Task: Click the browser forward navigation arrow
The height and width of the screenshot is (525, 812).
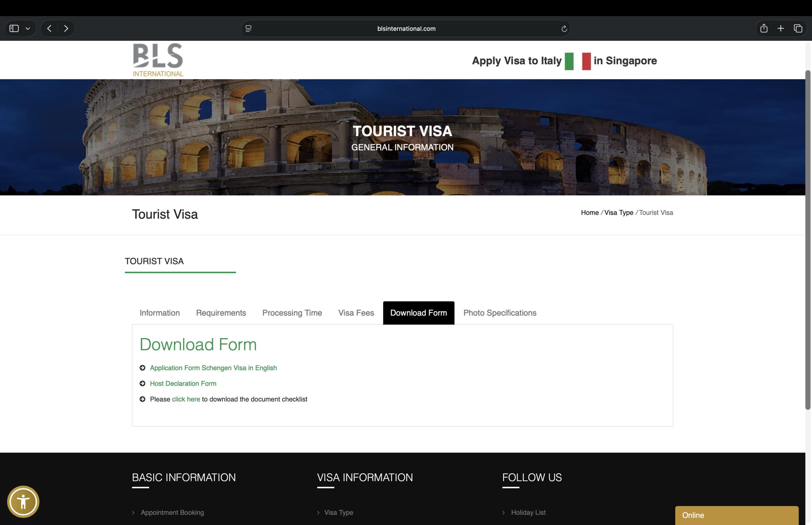Action: click(66, 28)
